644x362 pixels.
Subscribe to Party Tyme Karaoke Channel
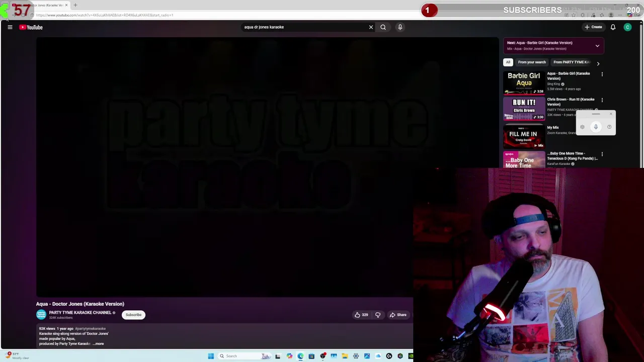tap(133, 315)
